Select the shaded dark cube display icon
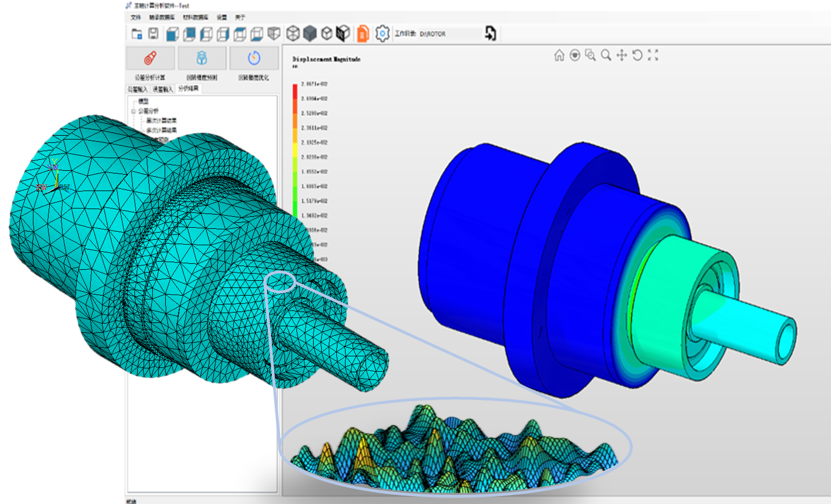 (310, 33)
